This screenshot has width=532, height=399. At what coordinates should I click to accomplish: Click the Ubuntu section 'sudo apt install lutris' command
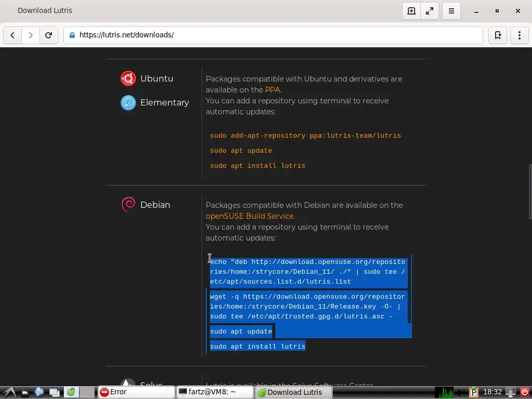258,166
